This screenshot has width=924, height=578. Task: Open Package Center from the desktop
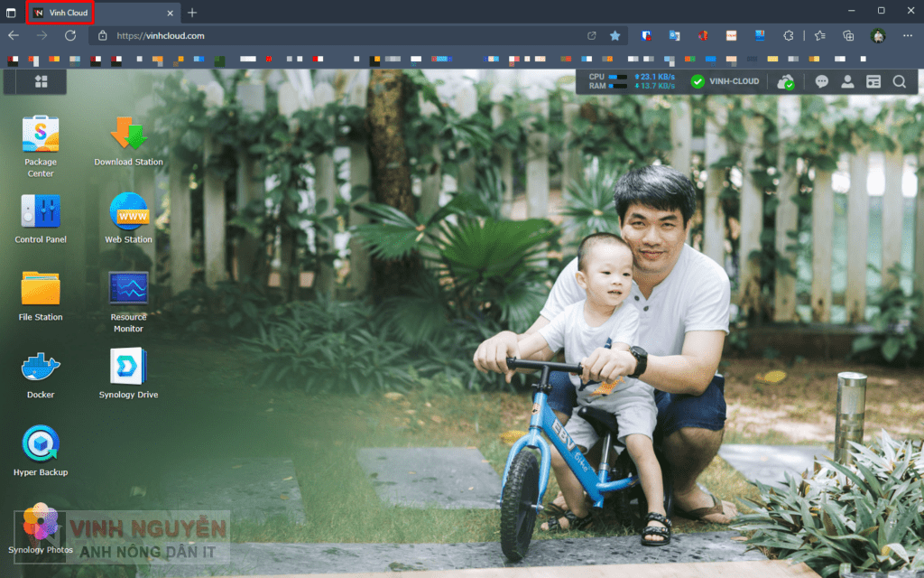41,135
